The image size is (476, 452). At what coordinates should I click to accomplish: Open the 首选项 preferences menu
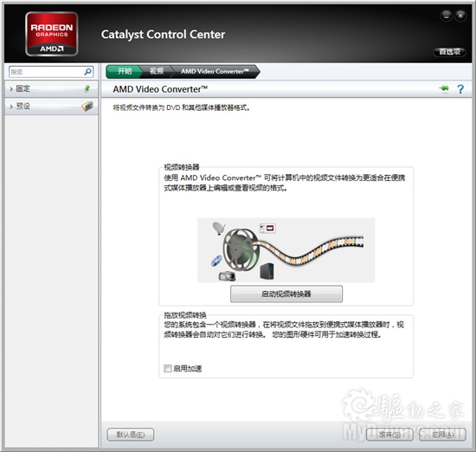coord(449,52)
